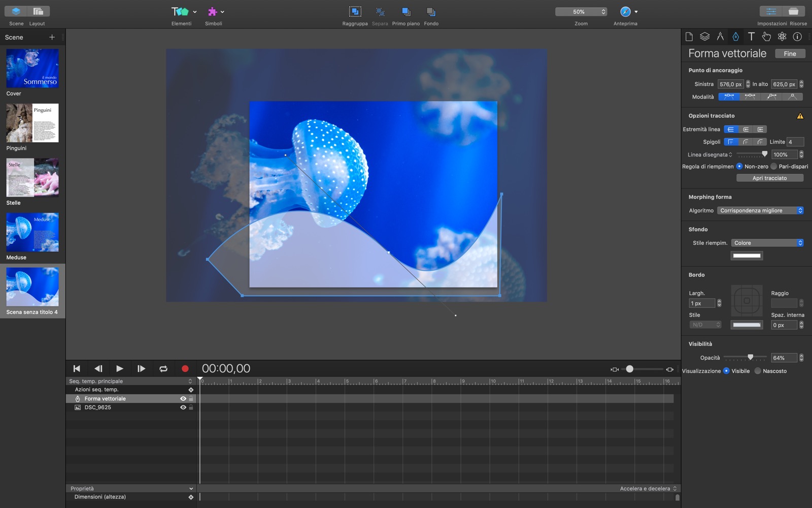Click the white Sfondo color swatch

(x=747, y=256)
